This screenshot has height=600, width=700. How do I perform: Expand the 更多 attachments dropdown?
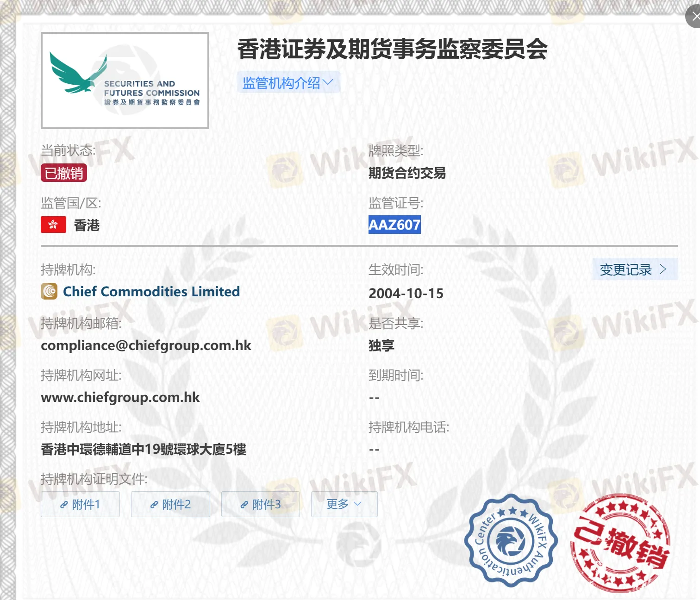click(x=344, y=504)
